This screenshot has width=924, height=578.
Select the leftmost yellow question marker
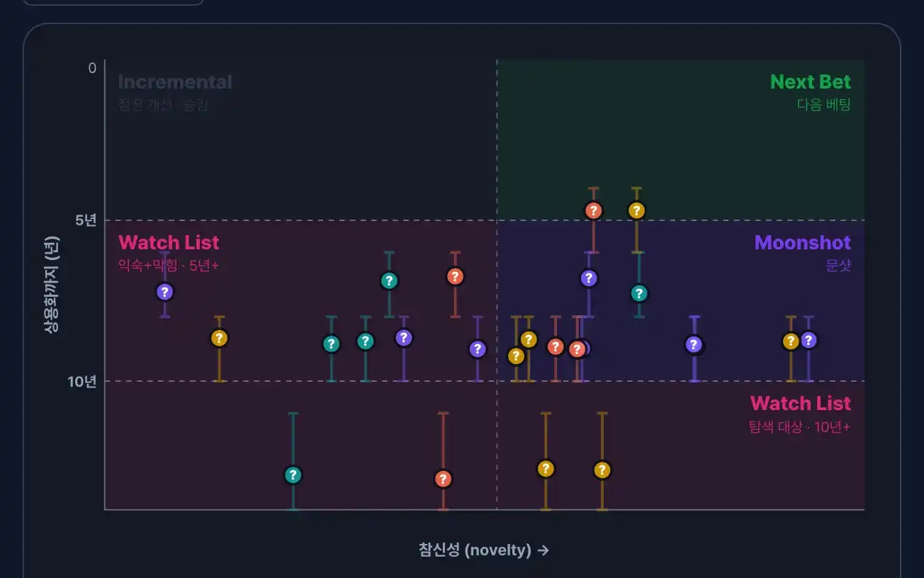(x=220, y=338)
